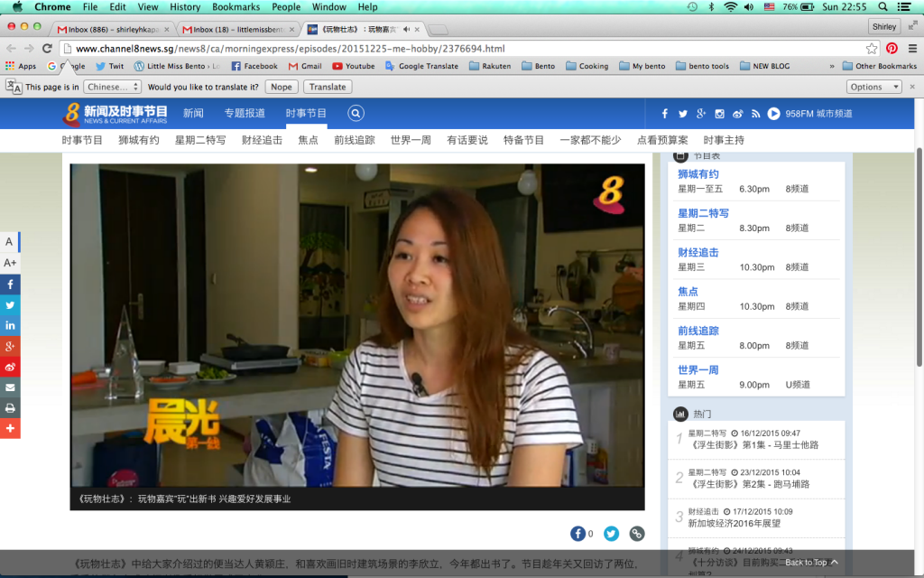Set normal font size with the A button

(9, 242)
